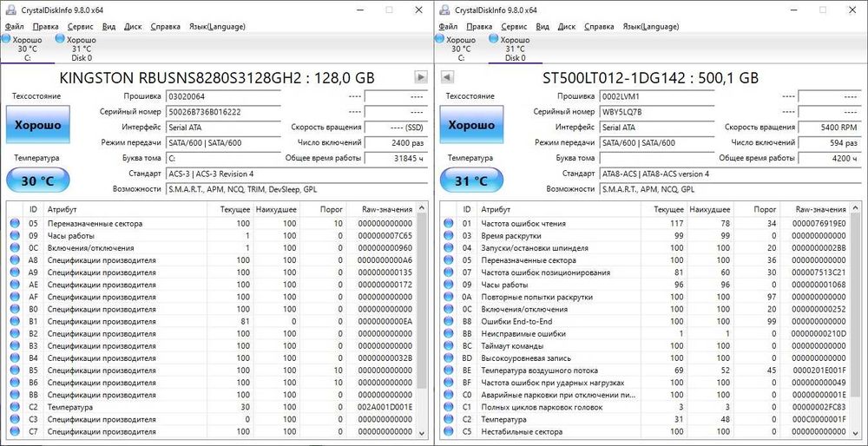Screen dimensions: 868x446
Task: Click status icon of Переназначенные сектора row, KINGSTON
Action: (x=15, y=224)
